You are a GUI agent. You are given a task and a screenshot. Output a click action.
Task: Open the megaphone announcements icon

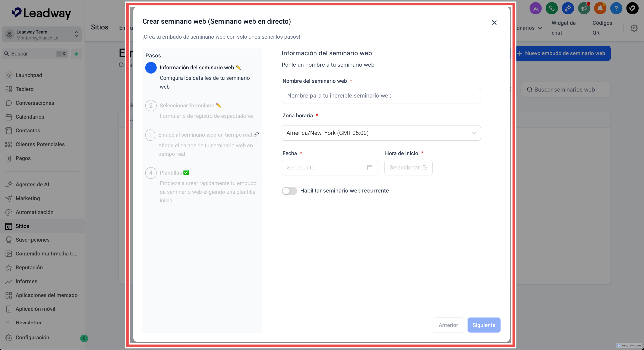pos(584,9)
